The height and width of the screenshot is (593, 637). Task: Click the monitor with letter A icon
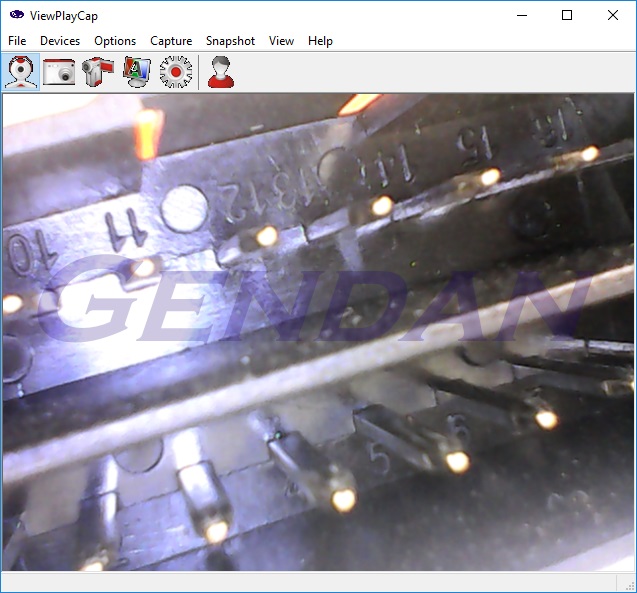click(x=136, y=72)
